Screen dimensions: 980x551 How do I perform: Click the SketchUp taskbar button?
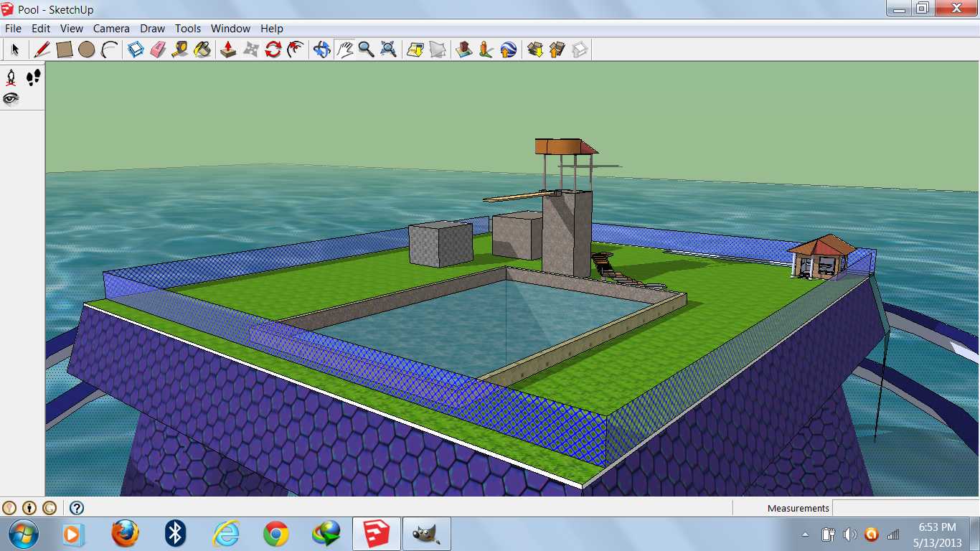(x=377, y=534)
